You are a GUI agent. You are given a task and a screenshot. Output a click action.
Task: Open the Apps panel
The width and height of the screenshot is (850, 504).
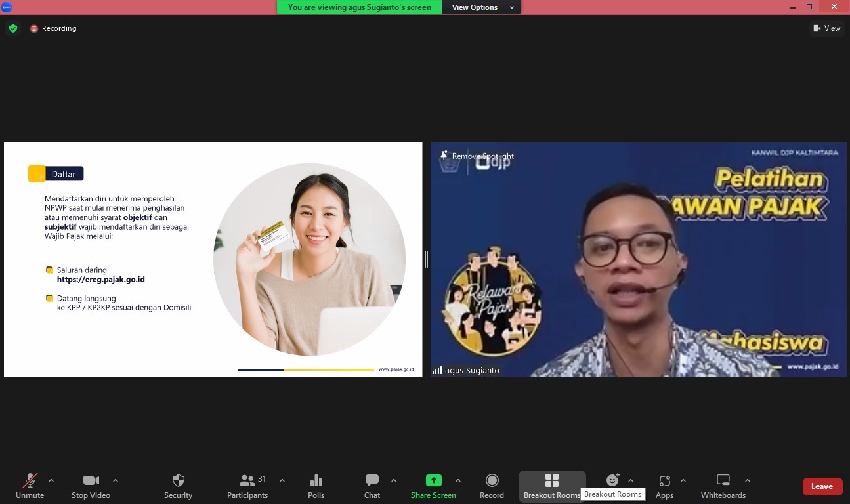coord(664,486)
